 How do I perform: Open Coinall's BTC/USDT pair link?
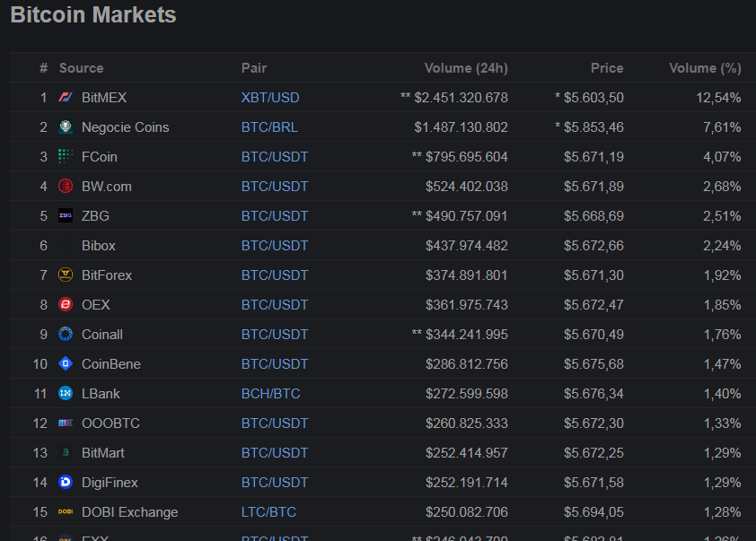coord(275,335)
